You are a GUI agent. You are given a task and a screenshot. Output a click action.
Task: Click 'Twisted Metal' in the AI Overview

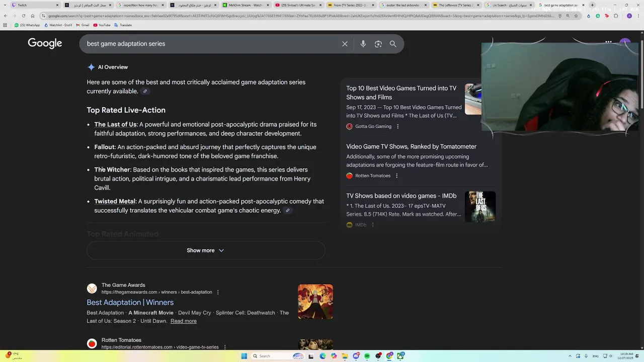pyautogui.click(x=115, y=202)
